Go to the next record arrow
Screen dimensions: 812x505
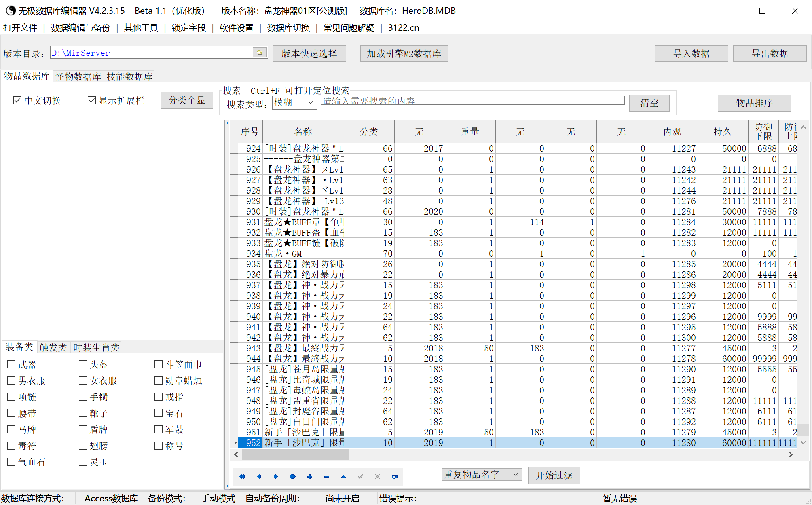tap(276, 477)
